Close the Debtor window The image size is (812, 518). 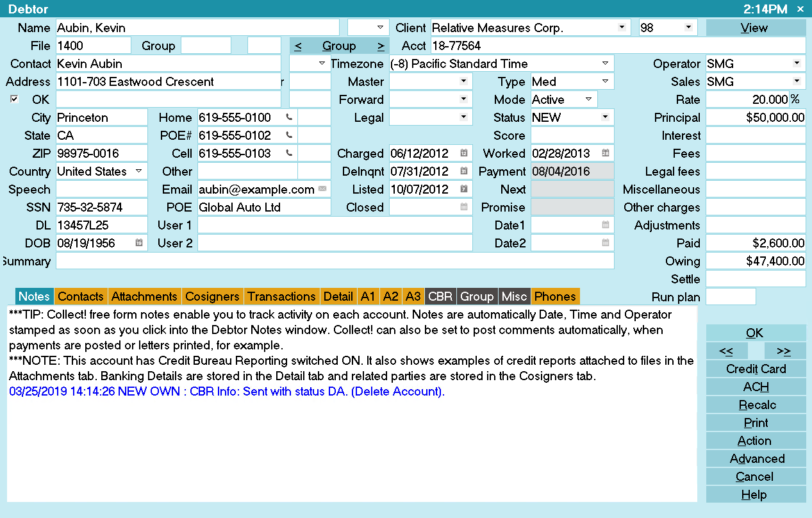tap(800, 9)
